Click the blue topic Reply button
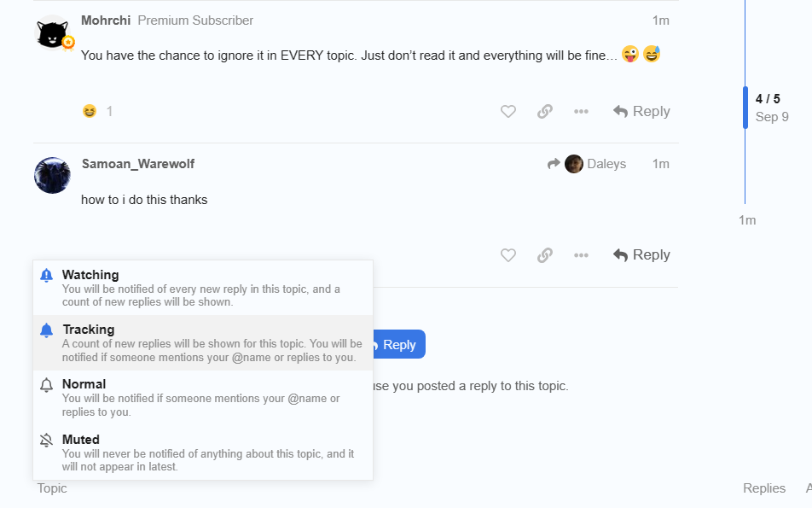812x508 pixels. [x=398, y=345]
